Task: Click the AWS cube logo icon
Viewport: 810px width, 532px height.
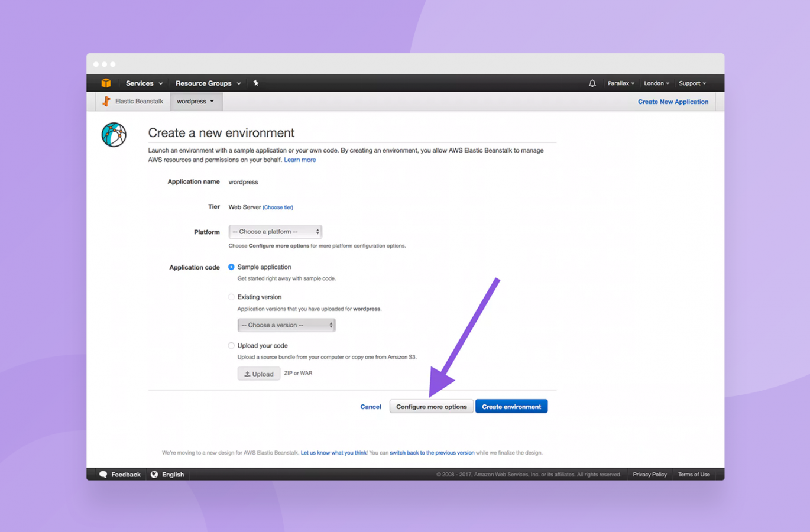Action: tap(106, 83)
